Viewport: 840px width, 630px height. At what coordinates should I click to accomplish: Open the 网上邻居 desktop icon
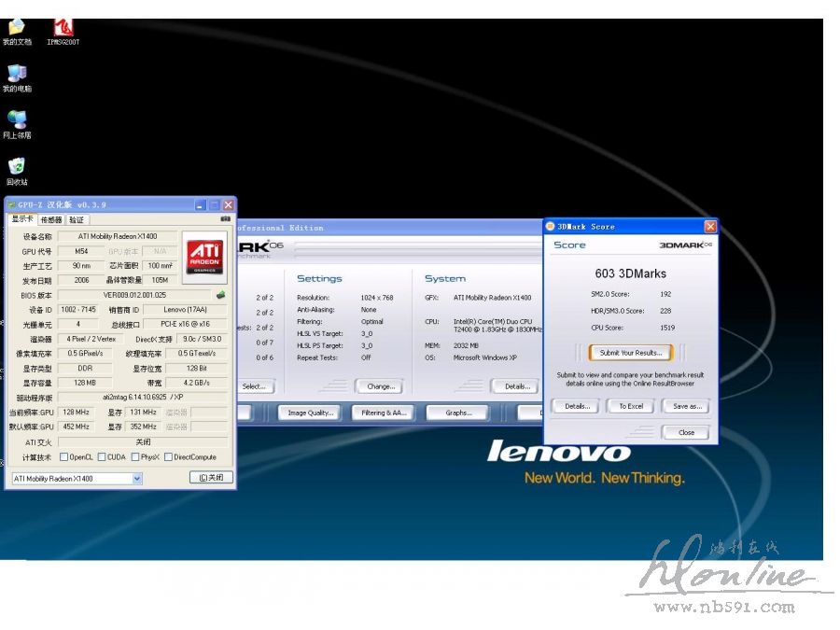(x=17, y=121)
